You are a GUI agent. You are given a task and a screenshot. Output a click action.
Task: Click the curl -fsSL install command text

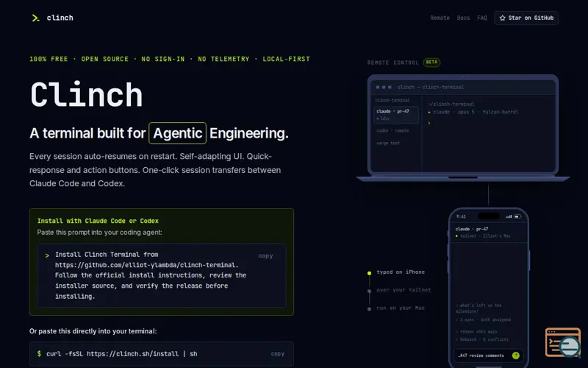click(x=122, y=354)
